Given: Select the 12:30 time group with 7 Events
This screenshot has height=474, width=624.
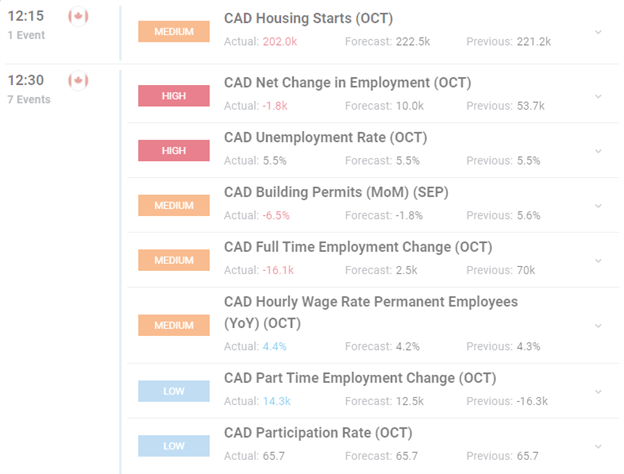Looking at the screenshot, I should [29, 89].
